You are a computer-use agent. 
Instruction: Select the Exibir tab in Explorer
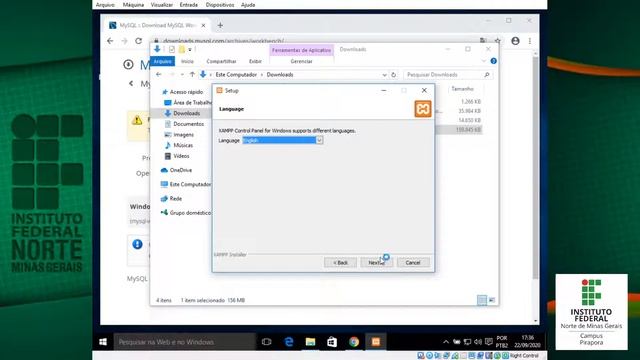point(255,61)
